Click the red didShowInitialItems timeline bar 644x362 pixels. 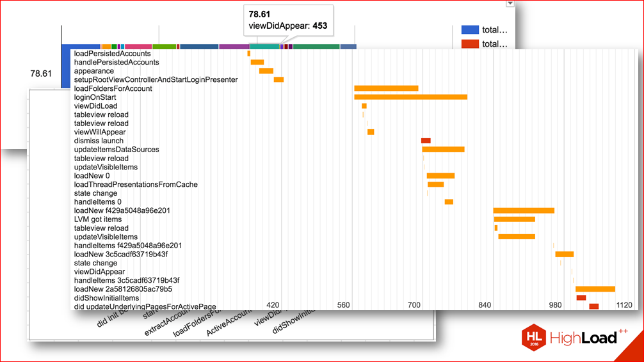[x=581, y=298]
